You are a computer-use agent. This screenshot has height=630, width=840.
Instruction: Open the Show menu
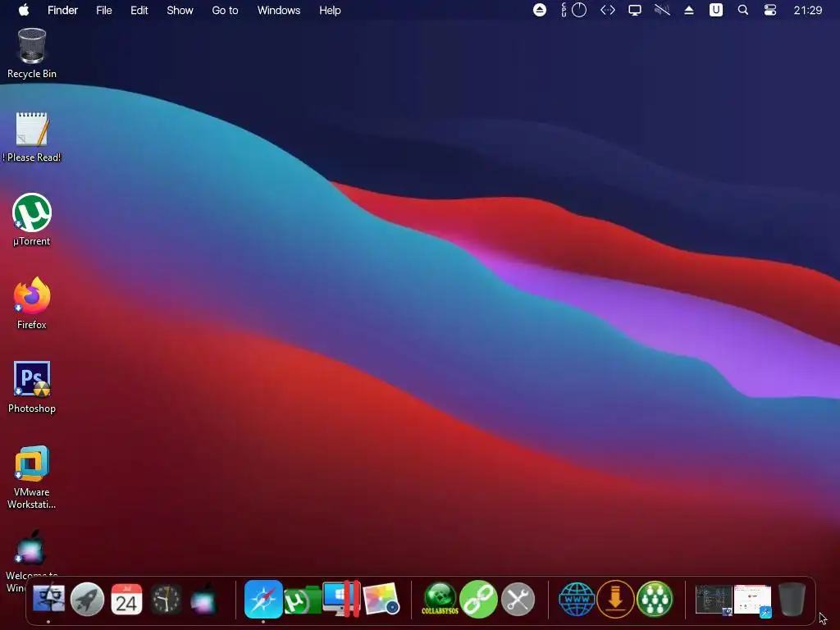point(180,10)
